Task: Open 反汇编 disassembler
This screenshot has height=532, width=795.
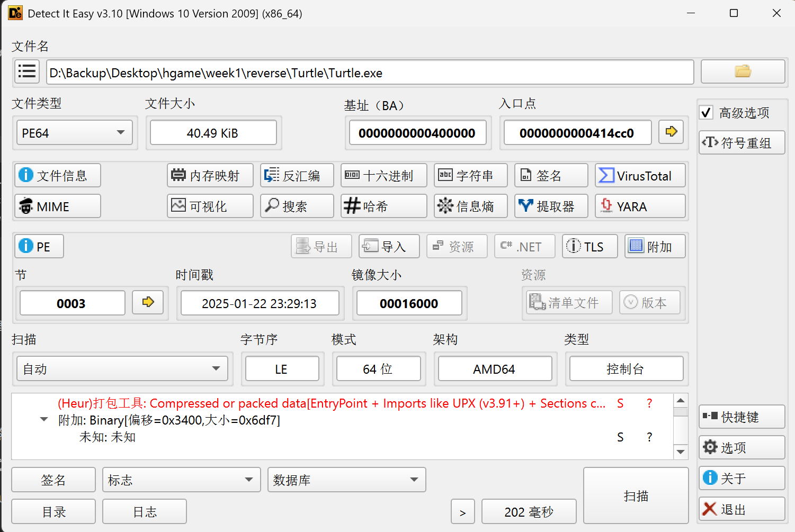Action: pos(297,175)
